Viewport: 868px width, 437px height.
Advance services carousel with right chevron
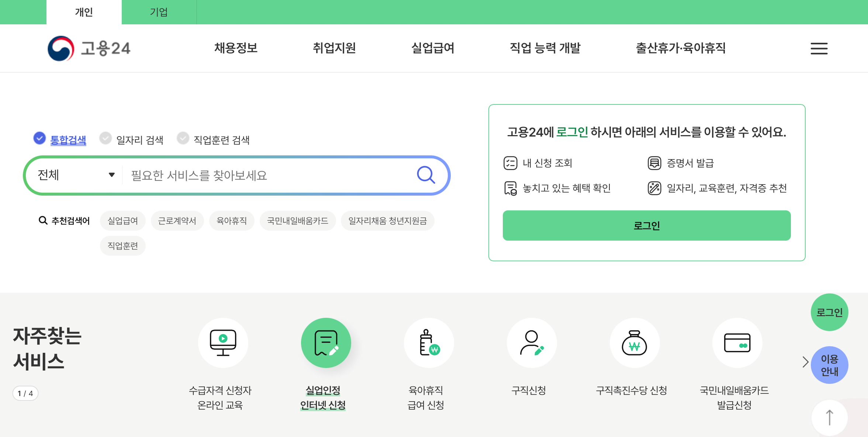click(x=805, y=362)
